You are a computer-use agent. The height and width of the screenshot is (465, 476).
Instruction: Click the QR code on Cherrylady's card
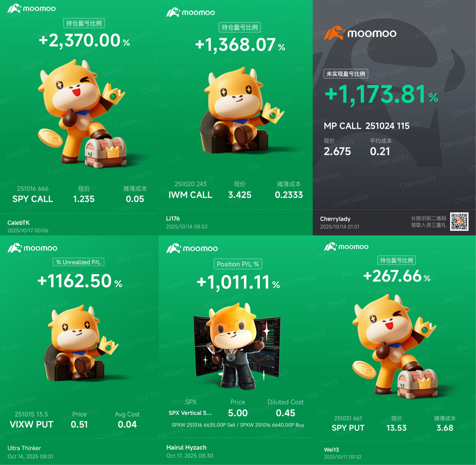coord(459,221)
